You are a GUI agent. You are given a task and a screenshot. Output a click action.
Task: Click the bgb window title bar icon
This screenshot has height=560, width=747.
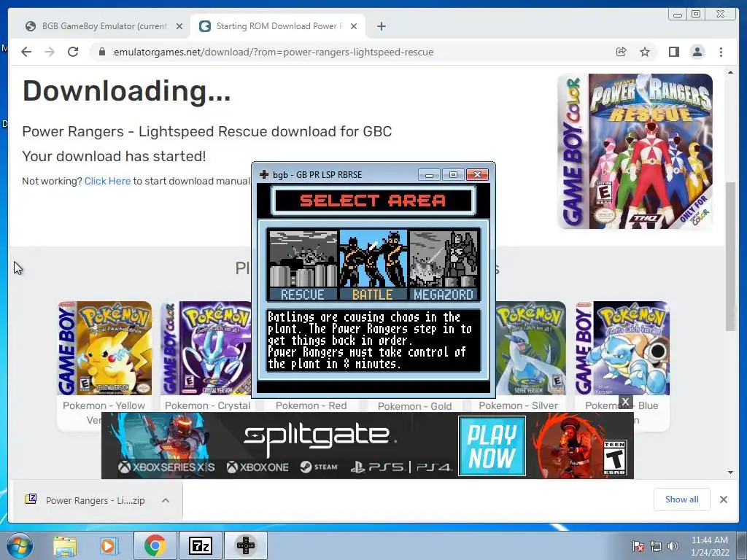[x=263, y=174]
